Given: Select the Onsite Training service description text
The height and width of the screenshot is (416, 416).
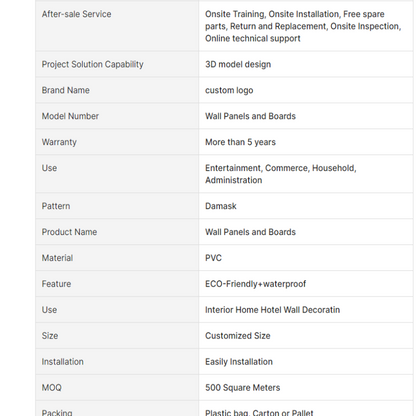Looking at the screenshot, I should (303, 26).
